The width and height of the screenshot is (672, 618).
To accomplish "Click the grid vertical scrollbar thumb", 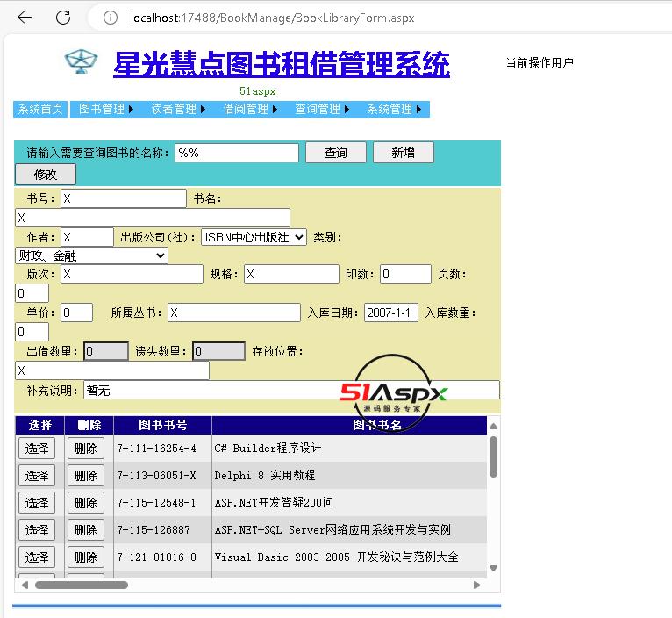I will (x=493, y=456).
